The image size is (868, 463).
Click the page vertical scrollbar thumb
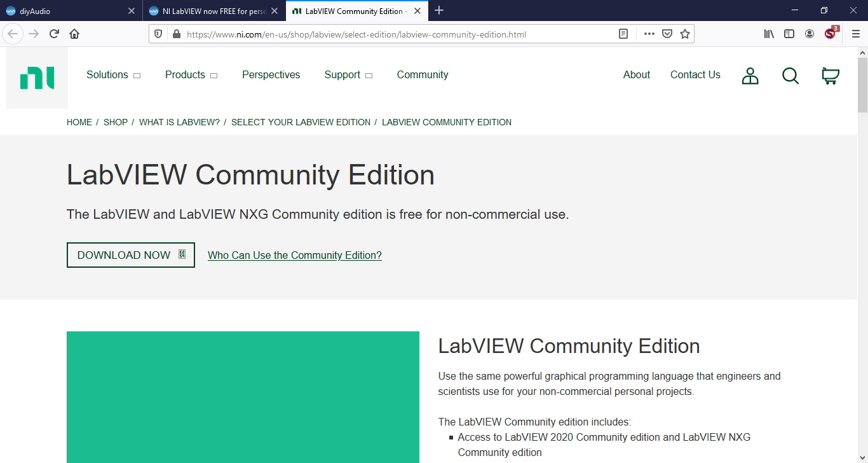click(862, 84)
